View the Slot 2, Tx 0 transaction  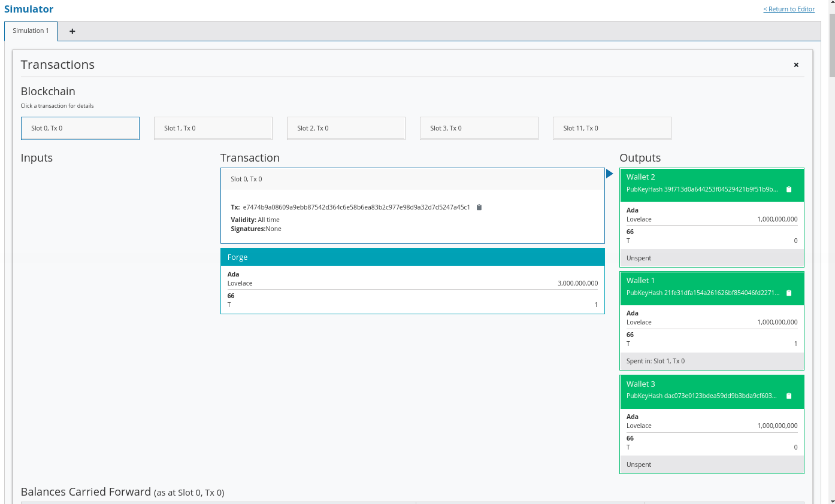[346, 128]
